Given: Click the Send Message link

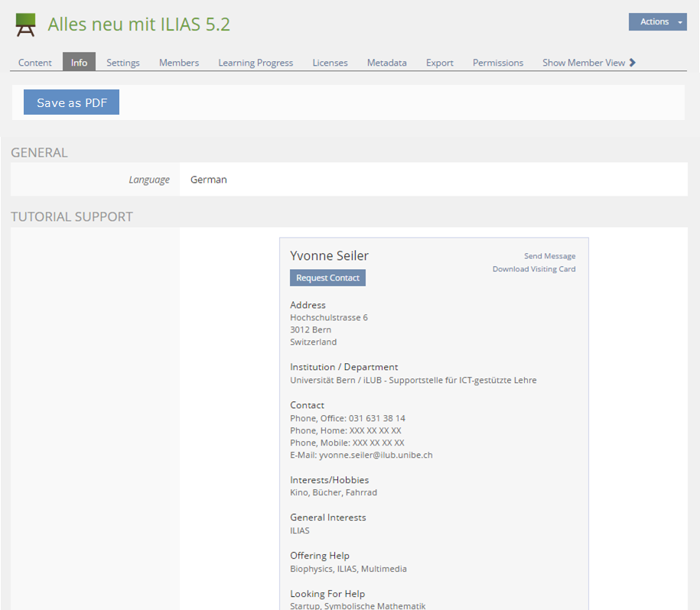Looking at the screenshot, I should click(x=549, y=256).
